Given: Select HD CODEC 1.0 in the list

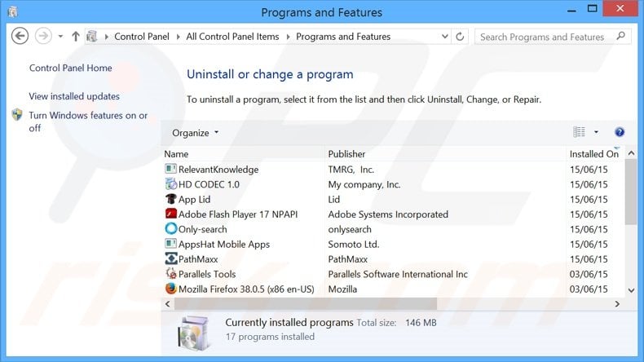Looking at the screenshot, I should pyautogui.click(x=209, y=184).
